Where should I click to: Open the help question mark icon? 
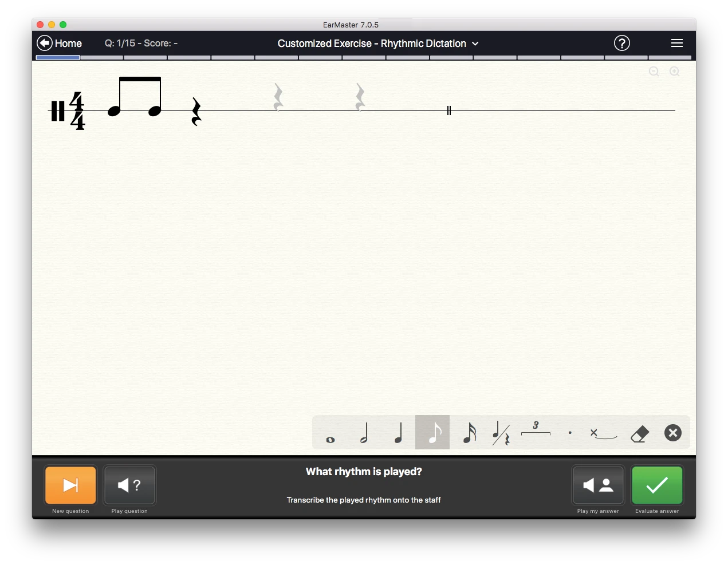[x=621, y=43]
